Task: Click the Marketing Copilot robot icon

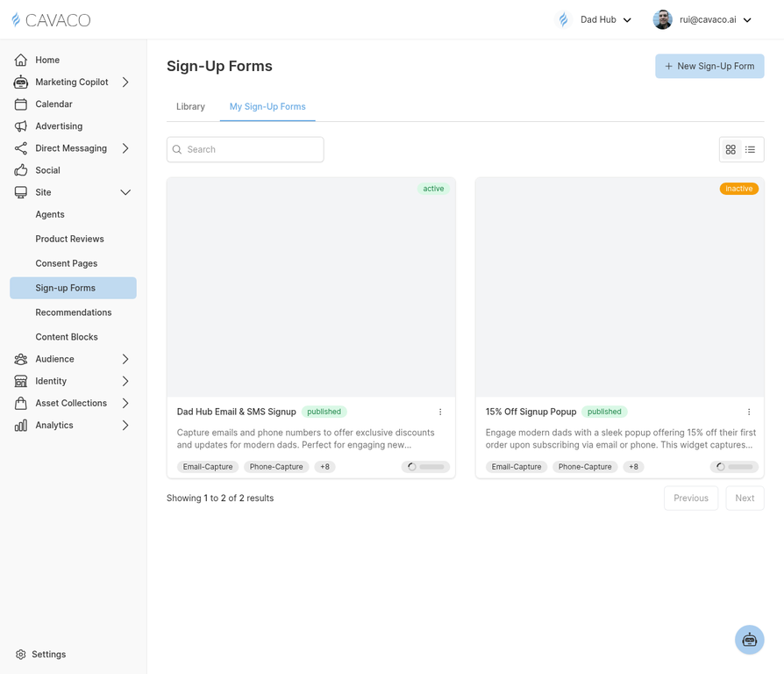Action: click(20, 82)
